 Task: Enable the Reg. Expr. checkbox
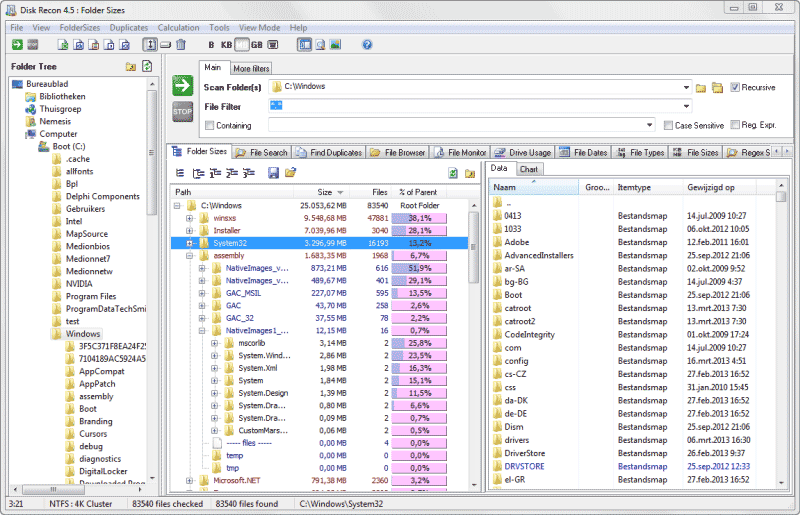pos(735,125)
